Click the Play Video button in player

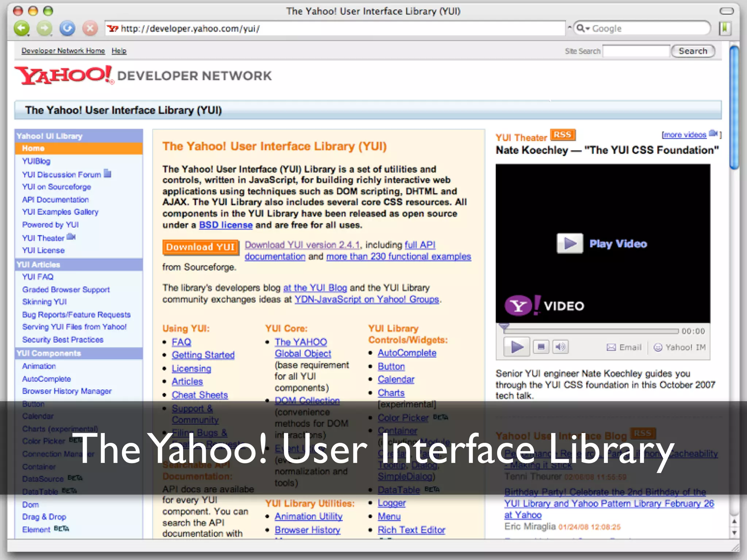(602, 244)
